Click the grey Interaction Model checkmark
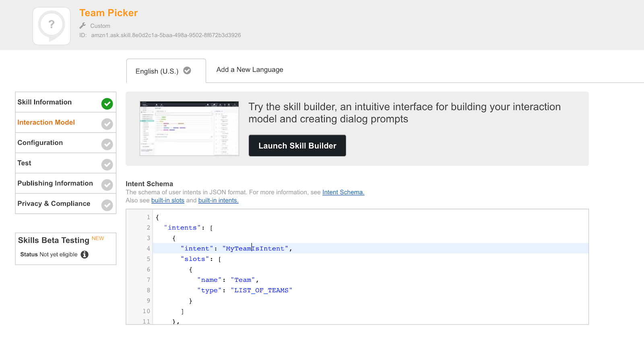Screen dimensions: 644x341 [107, 124]
